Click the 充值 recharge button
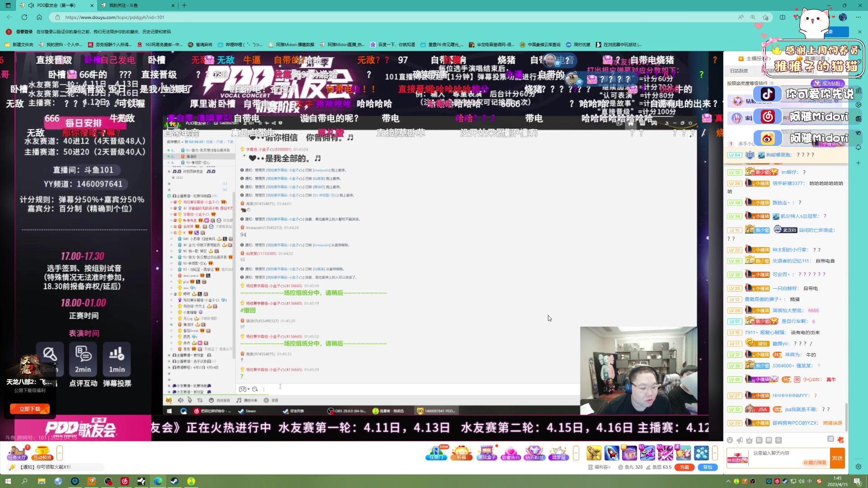The height and width of the screenshot is (488, 868). point(684,467)
